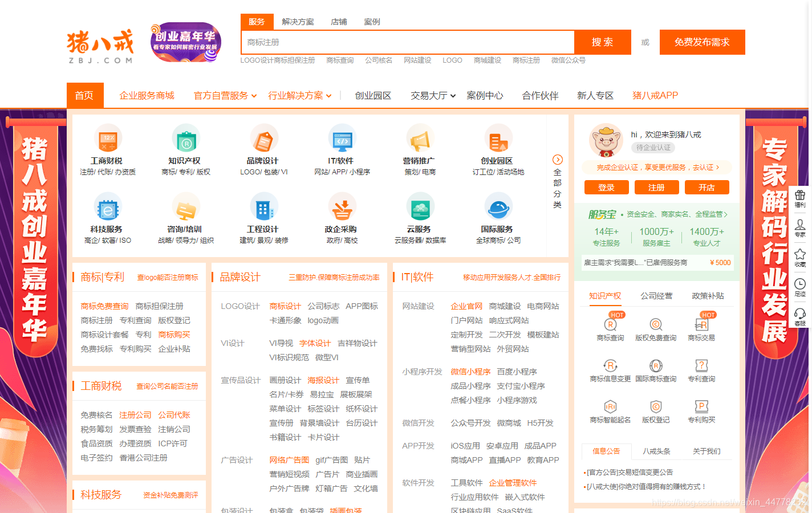Viewport: 812px width, 513px height.
Task: Open 商标免费查询 link
Action: [104, 306]
